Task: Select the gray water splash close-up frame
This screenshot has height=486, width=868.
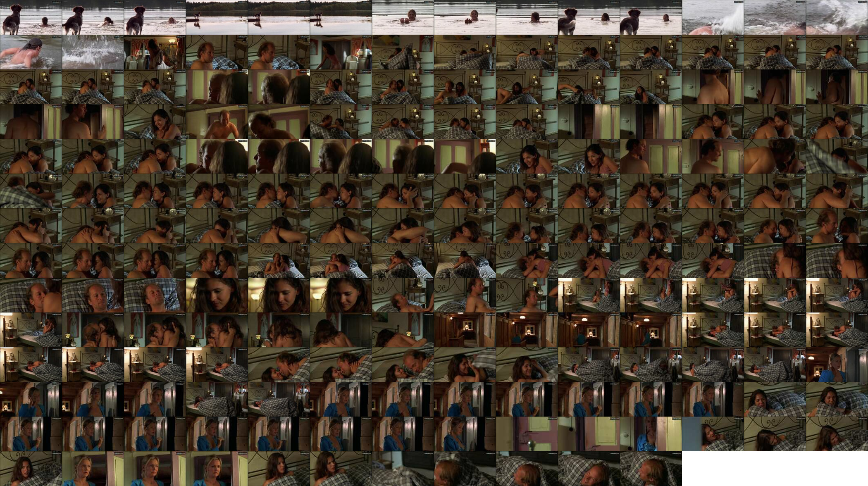Action: tap(93, 52)
